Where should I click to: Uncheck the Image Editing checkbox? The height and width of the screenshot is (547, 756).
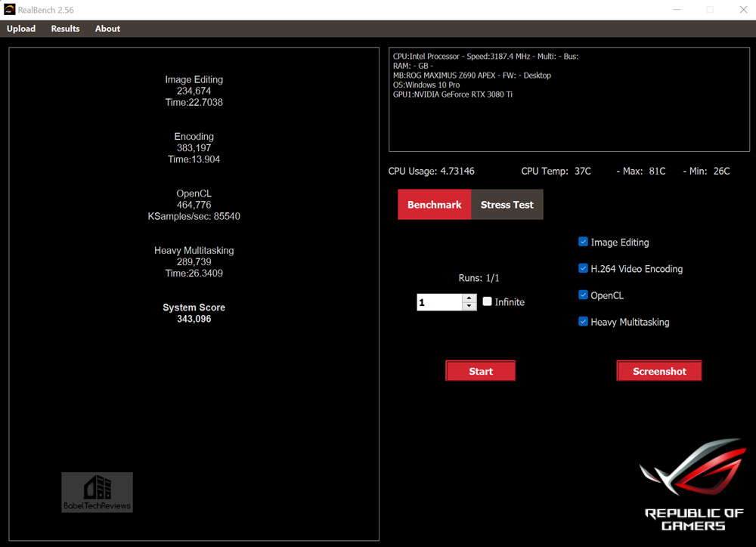pyautogui.click(x=583, y=242)
